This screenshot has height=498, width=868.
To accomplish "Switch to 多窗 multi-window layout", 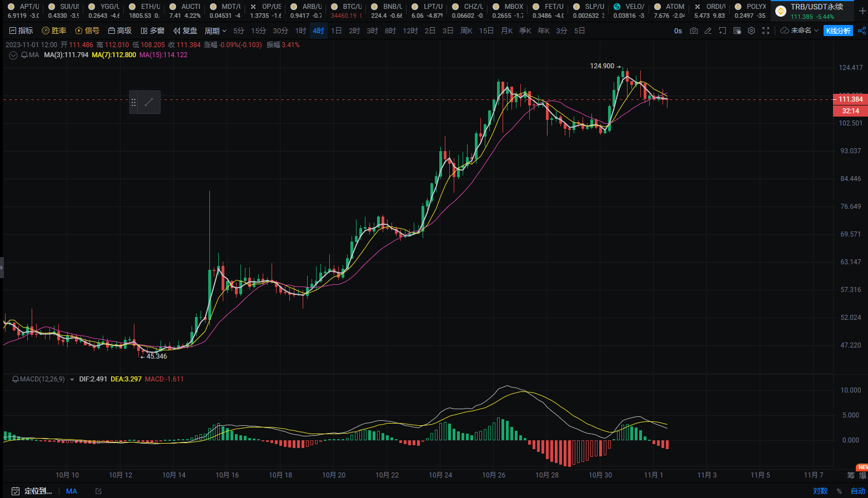I will (153, 31).
